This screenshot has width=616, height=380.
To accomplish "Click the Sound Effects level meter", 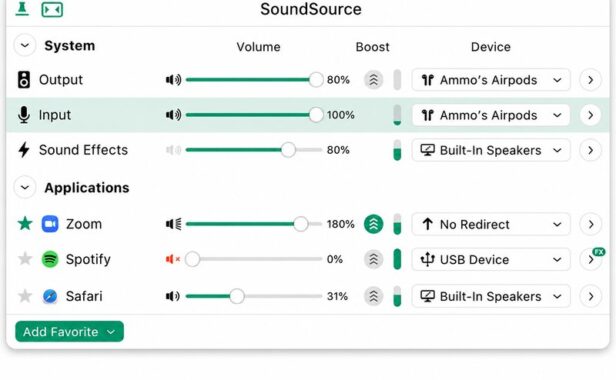I will tap(397, 150).
